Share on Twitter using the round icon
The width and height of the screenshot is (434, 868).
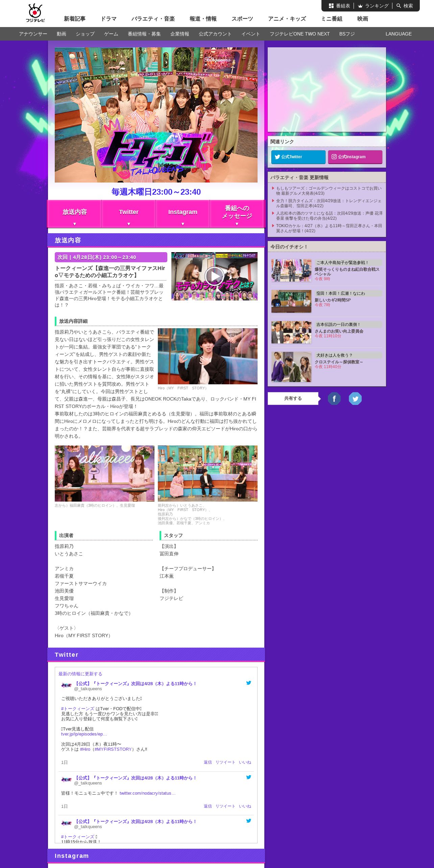[355, 399]
